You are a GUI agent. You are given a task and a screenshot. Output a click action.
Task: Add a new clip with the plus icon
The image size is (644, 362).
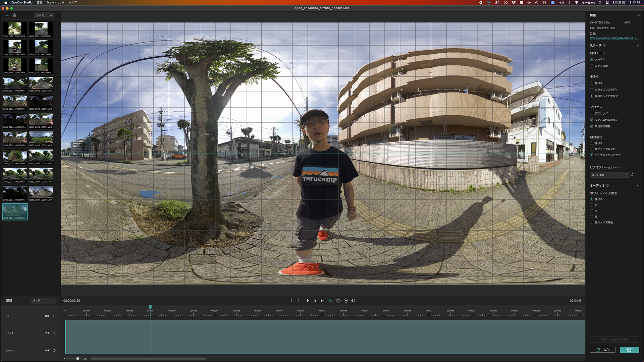click(7, 15)
